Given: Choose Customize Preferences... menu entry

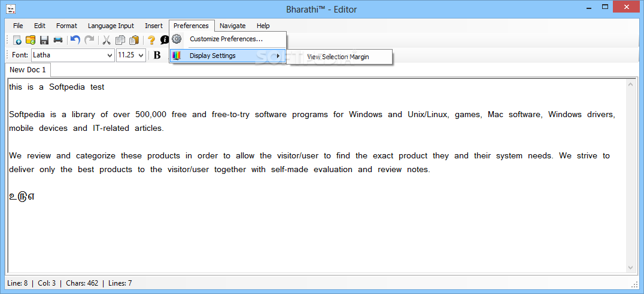Looking at the screenshot, I should point(227,39).
